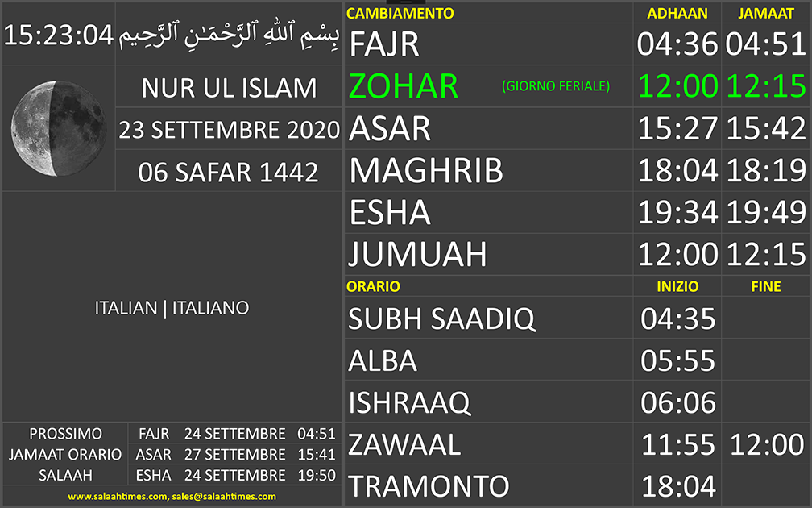Select the FAJR prayer name
Image resolution: width=812 pixels, height=508 pixels.
[384, 44]
